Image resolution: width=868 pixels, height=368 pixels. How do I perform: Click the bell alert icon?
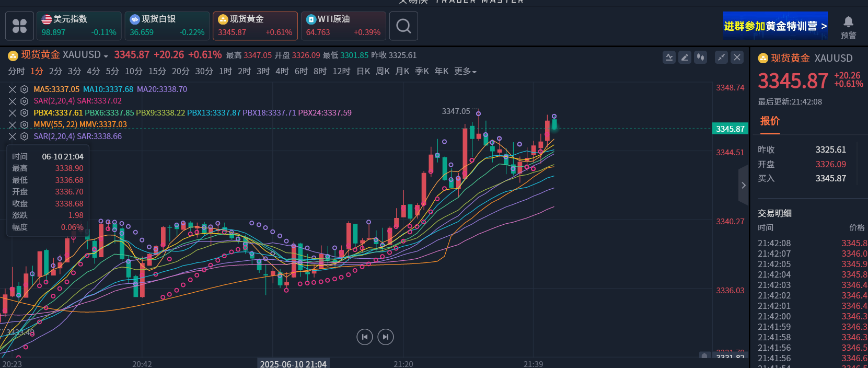point(848,22)
